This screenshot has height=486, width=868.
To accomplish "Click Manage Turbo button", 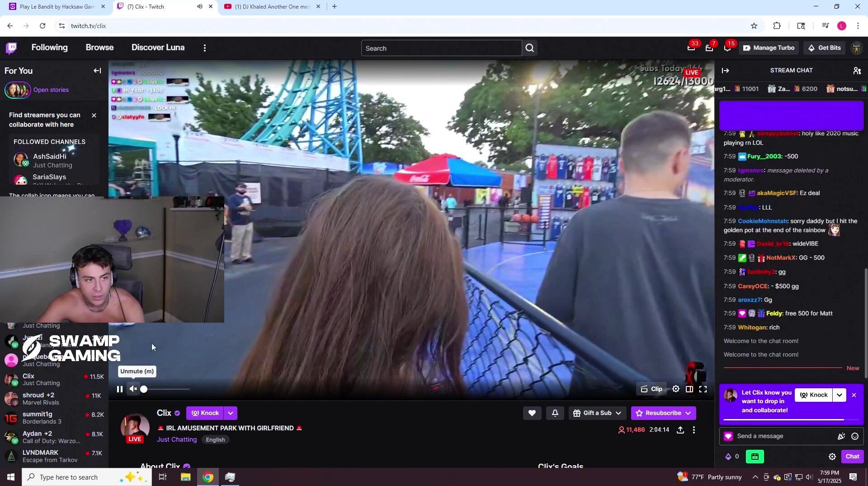I will [769, 48].
